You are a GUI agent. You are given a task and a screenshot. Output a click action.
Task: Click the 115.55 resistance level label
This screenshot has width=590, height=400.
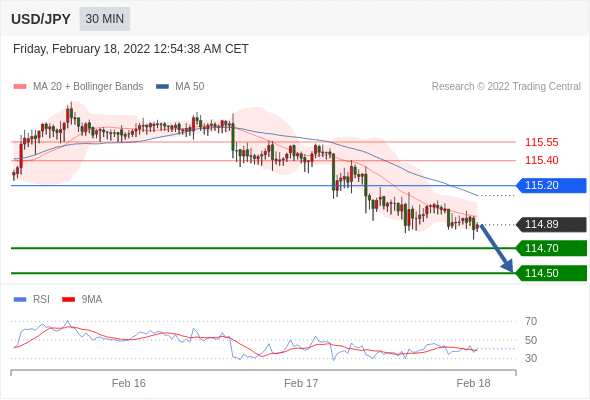pos(541,142)
